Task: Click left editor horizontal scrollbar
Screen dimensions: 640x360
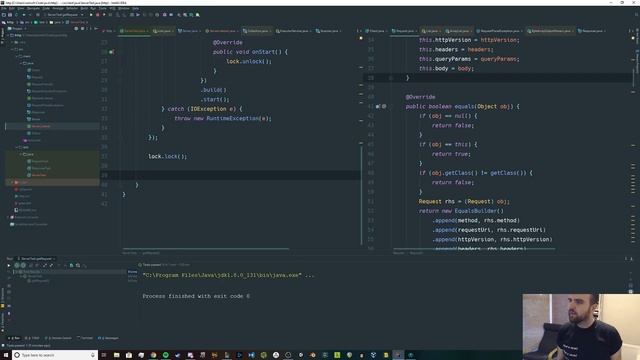Action: tap(206, 248)
